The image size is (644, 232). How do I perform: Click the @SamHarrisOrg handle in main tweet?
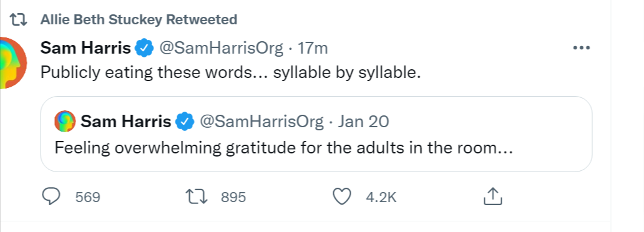click(x=221, y=49)
